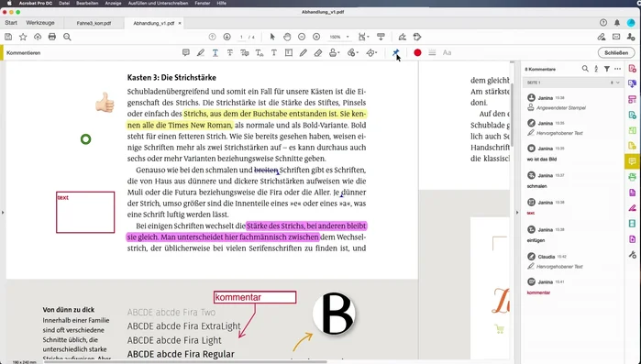
Task: Click the bookmark star icon
Action: pos(23,37)
